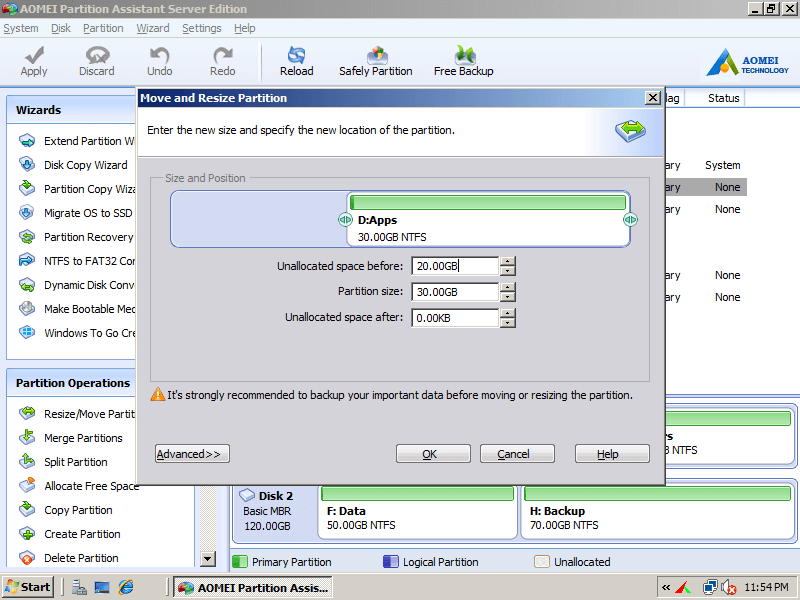The image size is (800, 600).
Task: Start Migrate OS to SSD wizard
Action: (x=76, y=213)
